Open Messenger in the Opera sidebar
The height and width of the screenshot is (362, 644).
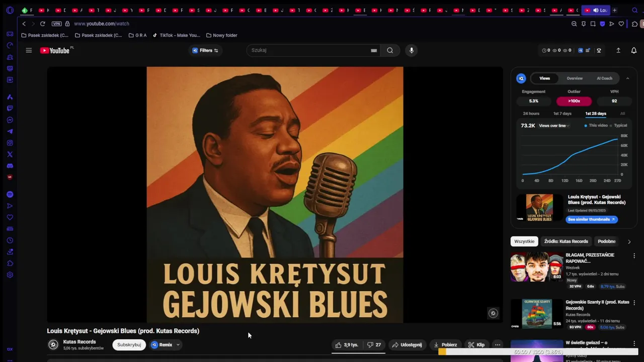pos(10,120)
